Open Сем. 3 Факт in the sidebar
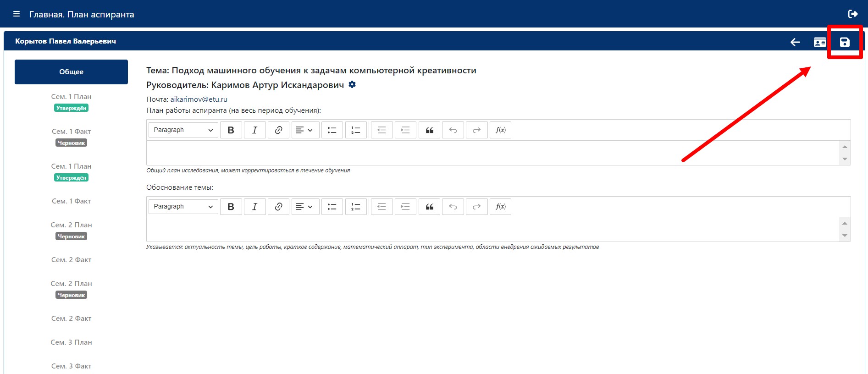The image size is (868, 374). pyautogui.click(x=71, y=366)
